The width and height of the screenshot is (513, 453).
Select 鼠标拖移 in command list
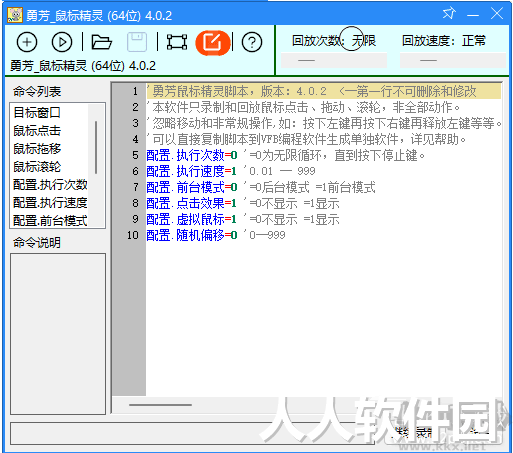[x=37, y=149]
